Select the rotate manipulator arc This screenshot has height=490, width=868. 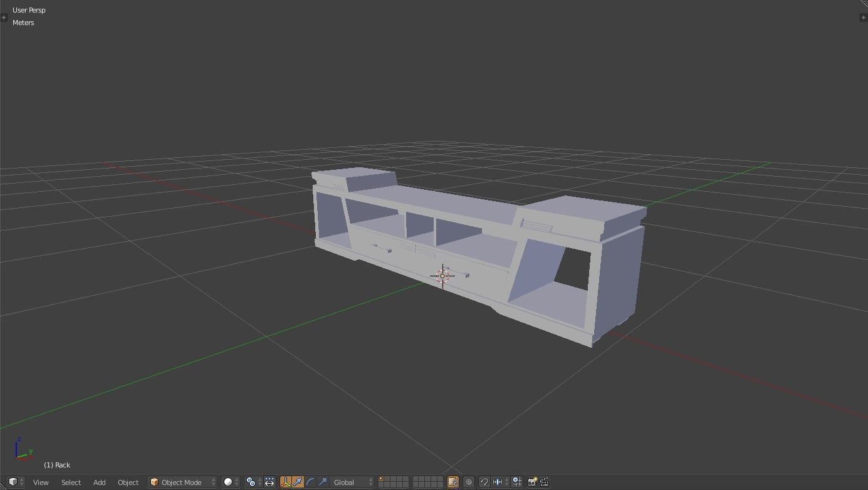(310, 482)
